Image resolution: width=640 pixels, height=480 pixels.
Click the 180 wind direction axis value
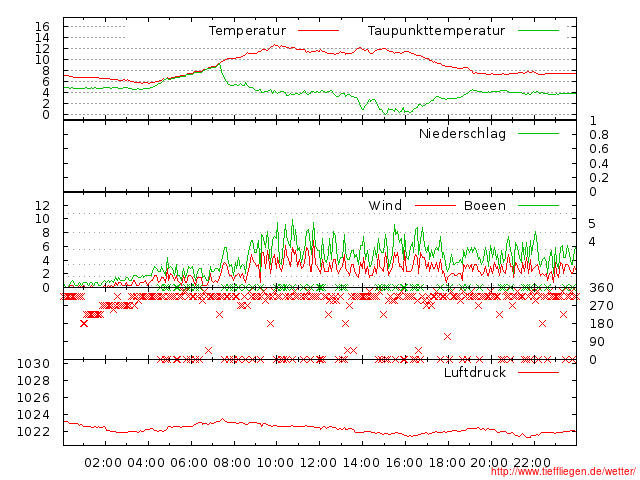point(601,324)
